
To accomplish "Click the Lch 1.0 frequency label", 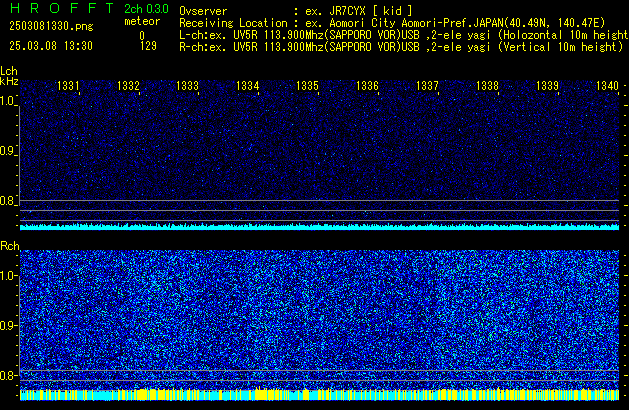I will pos(8,101).
